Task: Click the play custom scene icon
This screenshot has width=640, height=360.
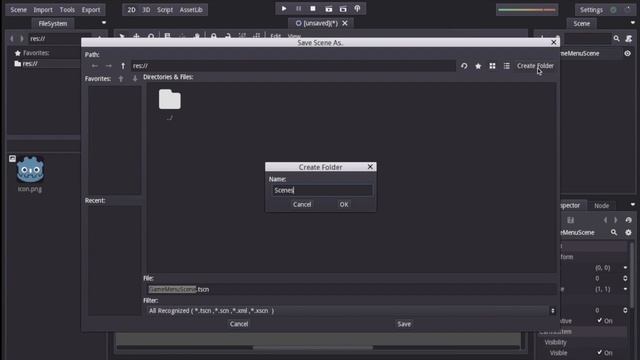Action: [343, 9]
